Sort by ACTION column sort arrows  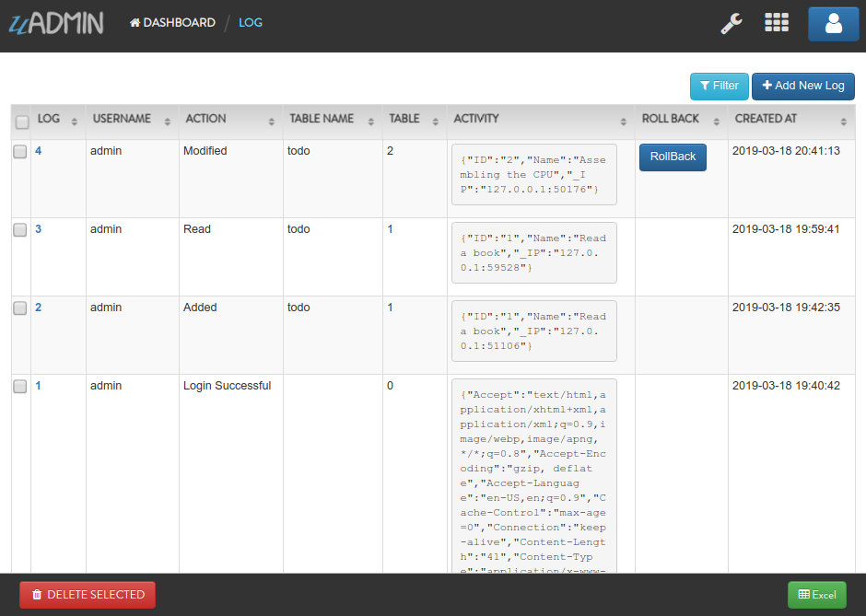coord(271,122)
